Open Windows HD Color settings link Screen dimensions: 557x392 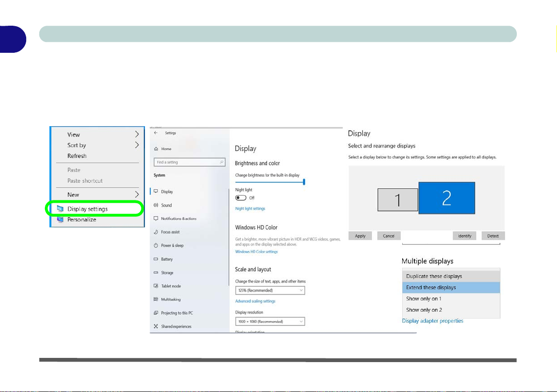pyautogui.click(x=256, y=251)
